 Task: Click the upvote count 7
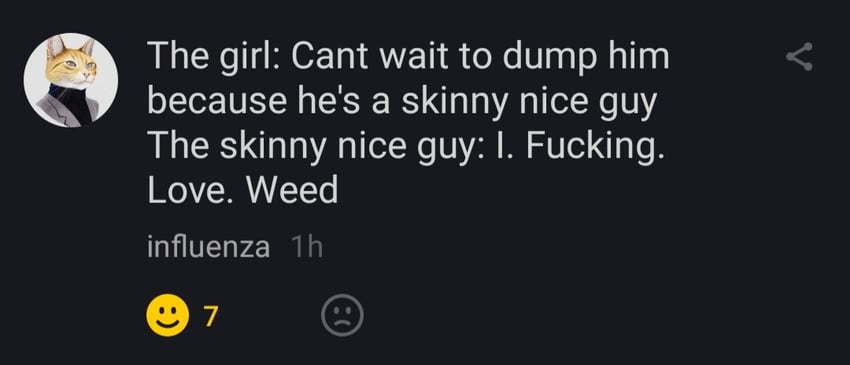click(x=211, y=316)
